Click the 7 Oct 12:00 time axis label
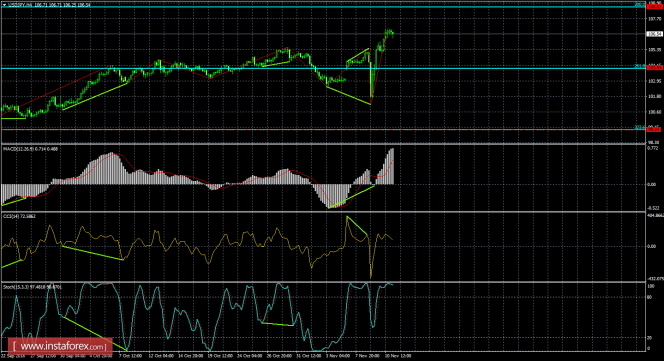The image size is (664, 361). point(130,356)
